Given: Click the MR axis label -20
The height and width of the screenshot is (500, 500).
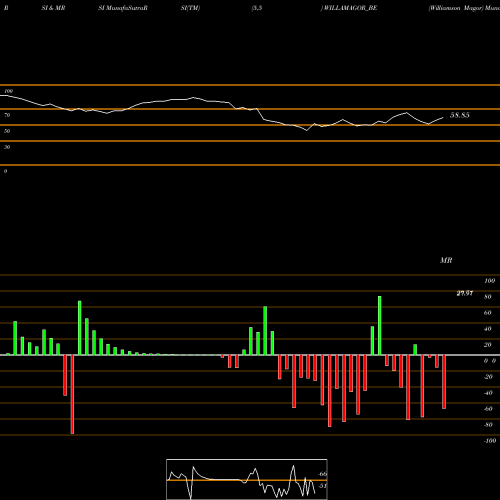Looking at the screenshot, I should point(488,377).
